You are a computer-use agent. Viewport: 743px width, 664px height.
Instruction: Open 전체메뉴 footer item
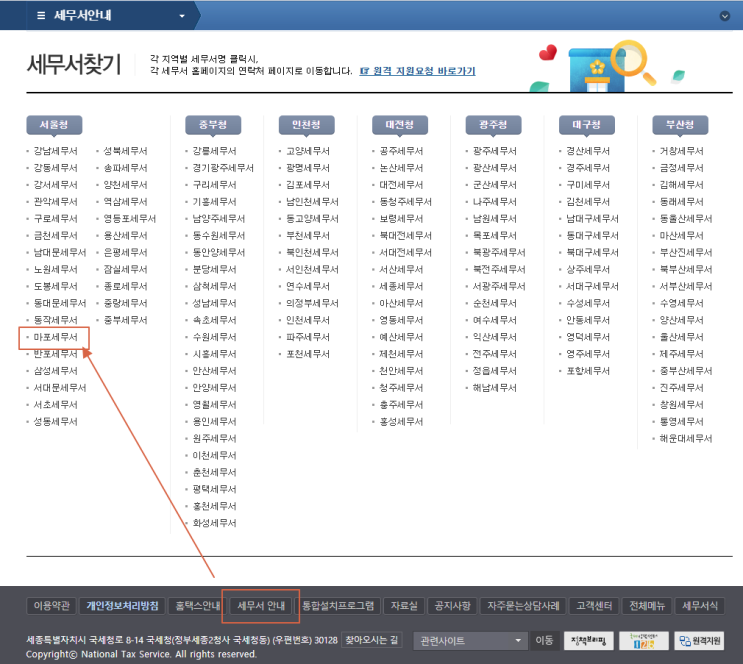(x=647, y=606)
